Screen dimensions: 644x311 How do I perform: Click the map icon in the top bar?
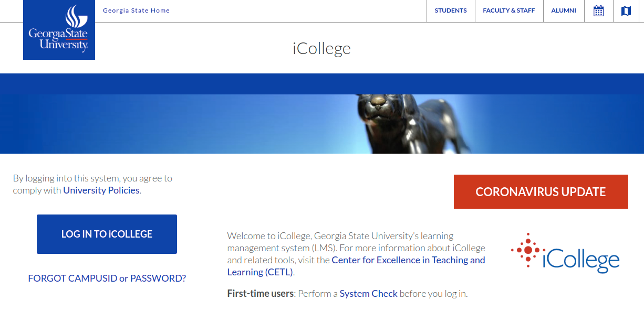[626, 10]
